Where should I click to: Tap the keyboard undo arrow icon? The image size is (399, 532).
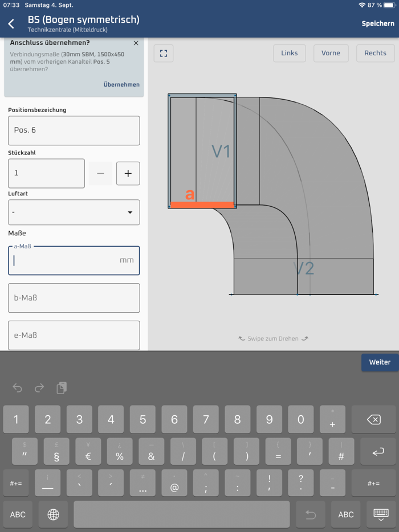click(x=17, y=388)
